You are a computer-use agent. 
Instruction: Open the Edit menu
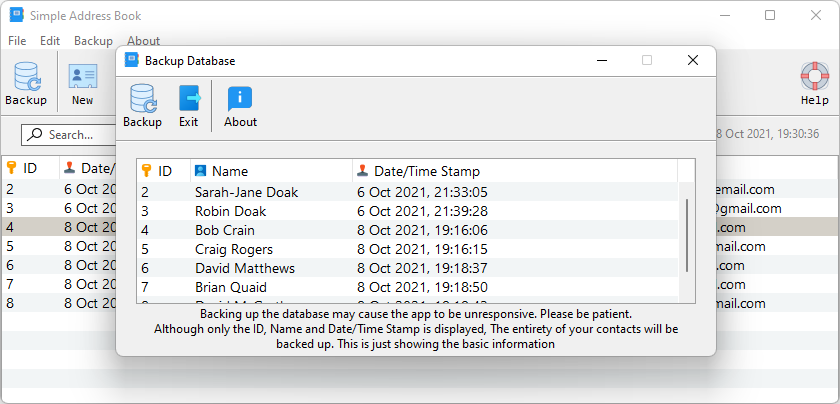[50, 41]
